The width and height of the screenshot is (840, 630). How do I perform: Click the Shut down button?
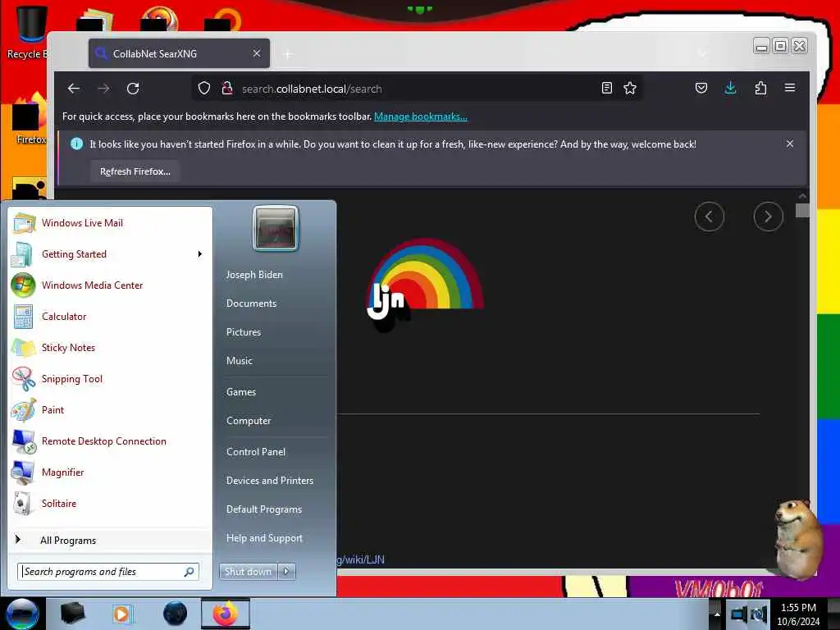coord(248,572)
